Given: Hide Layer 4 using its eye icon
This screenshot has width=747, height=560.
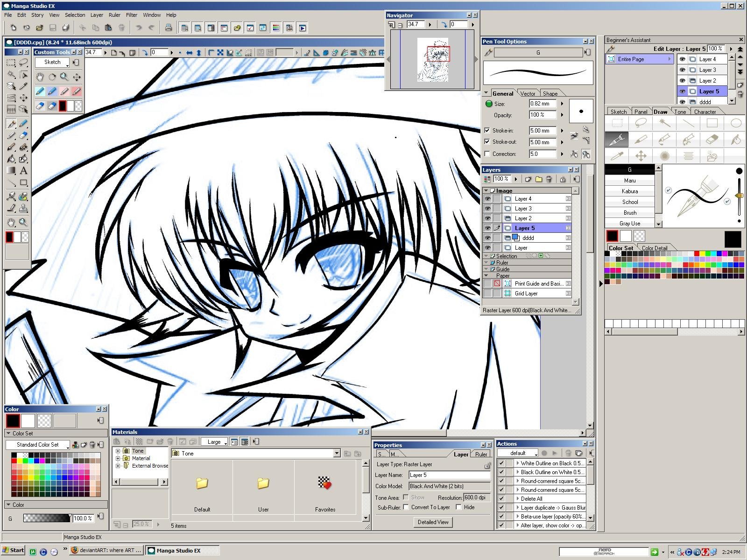Looking at the screenshot, I should (487, 199).
